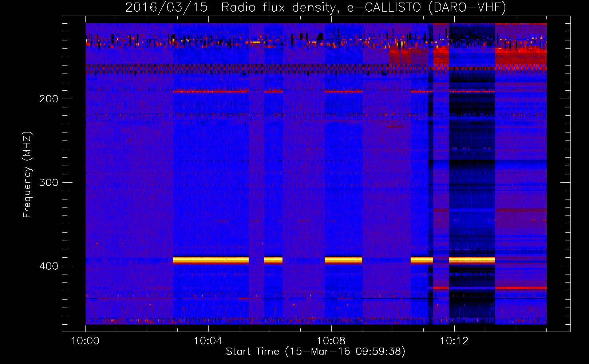589x364 pixels.
Task: Click the 10:00 time tick label
Action: (85, 341)
